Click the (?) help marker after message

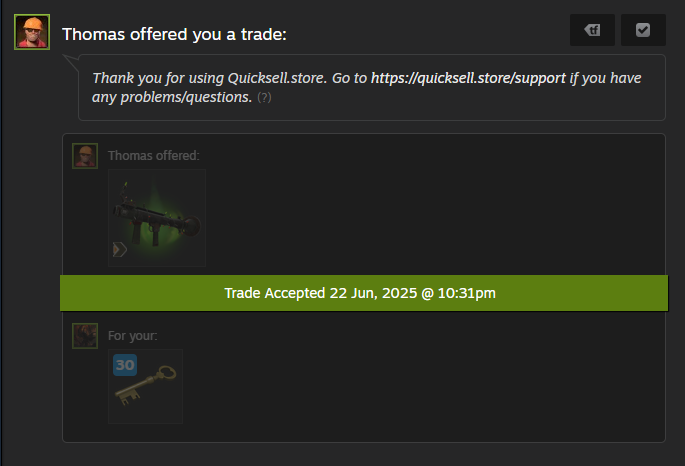pyautogui.click(x=264, y=97)
